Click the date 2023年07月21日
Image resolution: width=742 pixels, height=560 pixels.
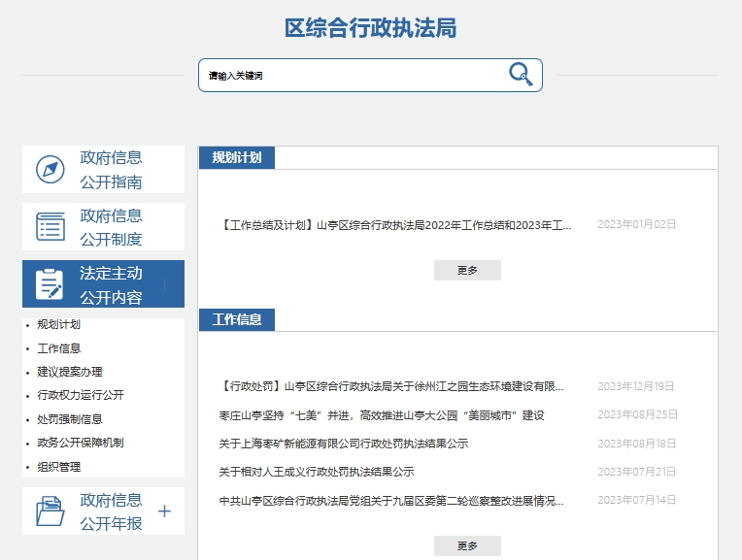click(636, 472)
